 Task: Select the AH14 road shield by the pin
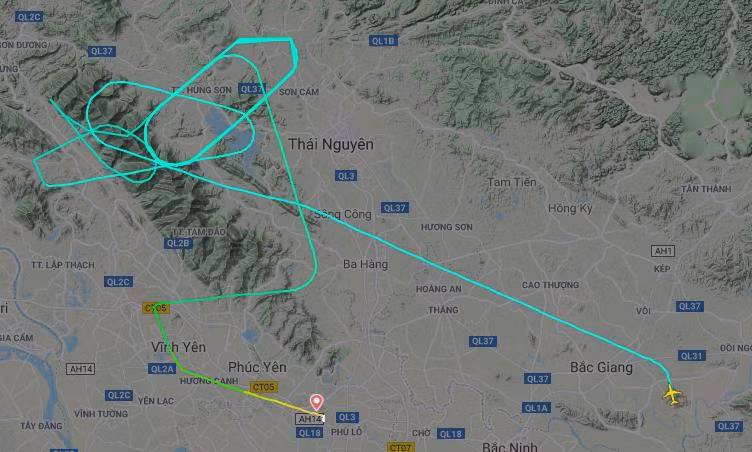pyautogui.click(x=310, y=419)
